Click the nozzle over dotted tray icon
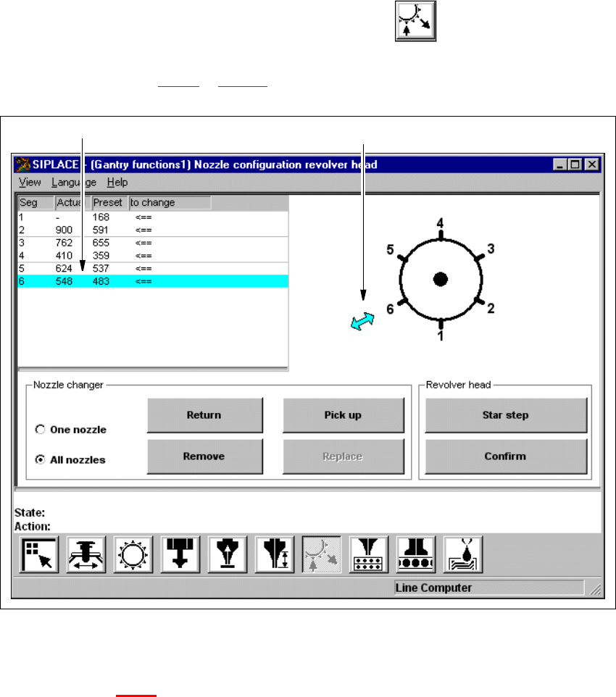 [x=368, y=556]
